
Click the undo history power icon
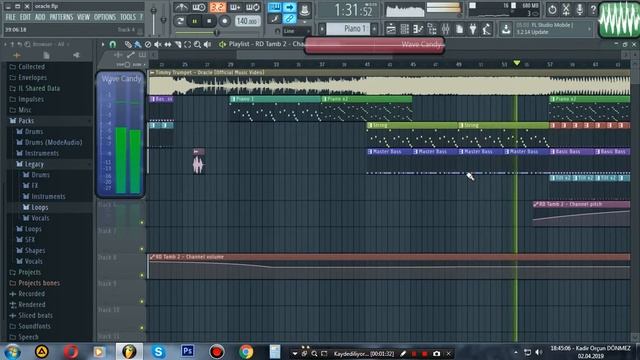(552, 10)
